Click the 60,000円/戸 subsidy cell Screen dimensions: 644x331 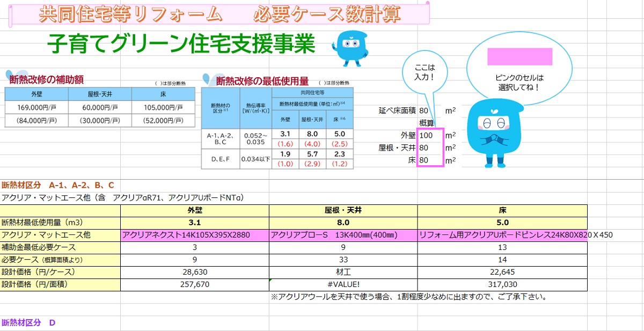[x=99, y=107]
